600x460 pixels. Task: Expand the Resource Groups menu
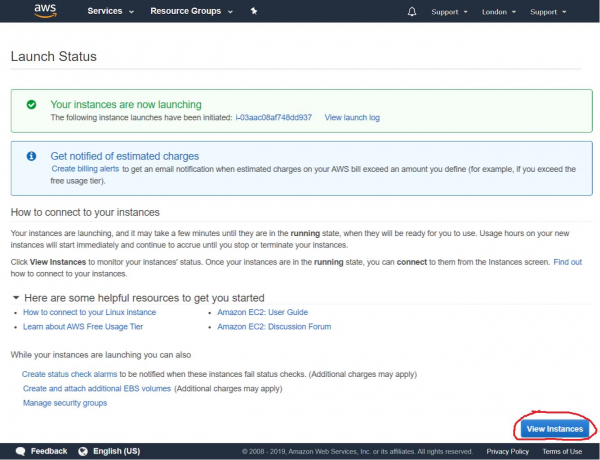click(191, 12)
